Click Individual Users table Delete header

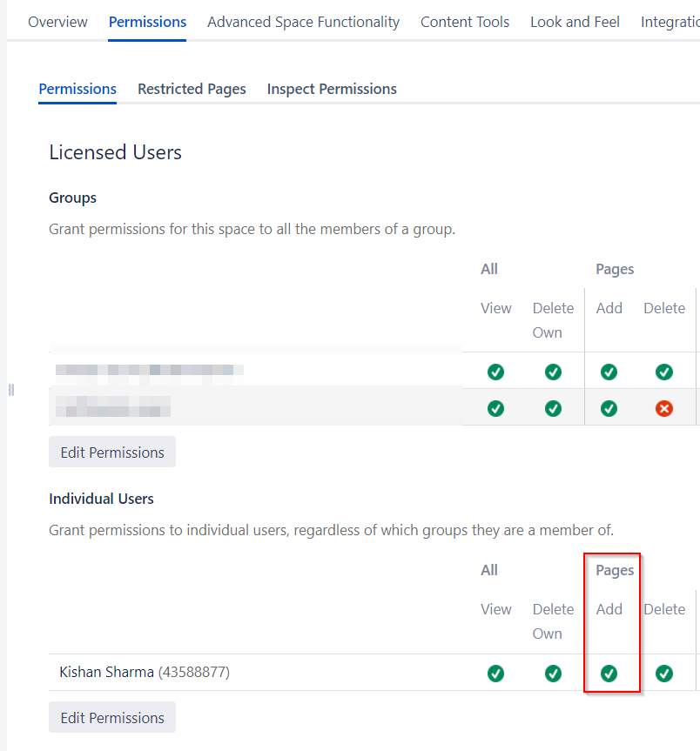click(x=664, y=609)
